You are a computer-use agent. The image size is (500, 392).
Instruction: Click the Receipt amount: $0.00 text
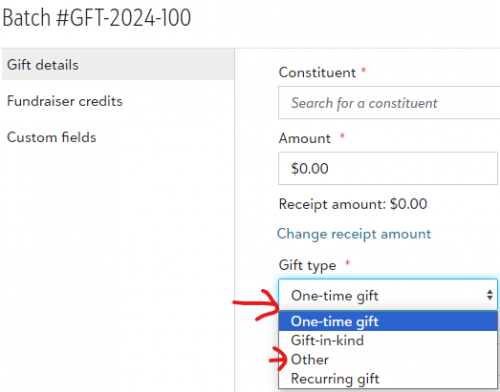(x=353, y=204)
